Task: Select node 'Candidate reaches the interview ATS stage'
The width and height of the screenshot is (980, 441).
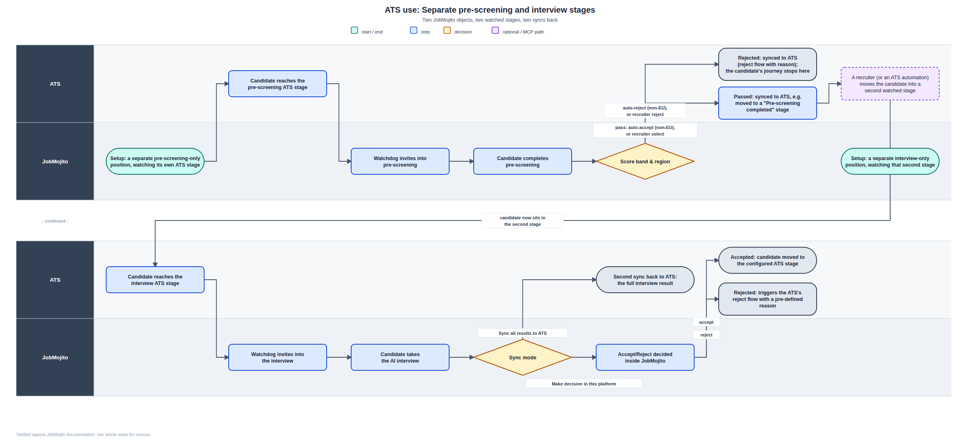Action: [x=155, y=280]
